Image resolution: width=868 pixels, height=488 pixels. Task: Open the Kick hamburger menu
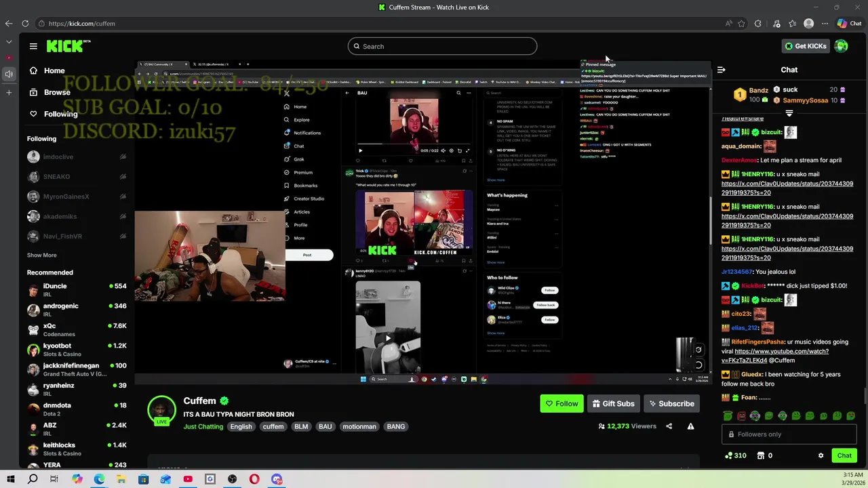coord(33,46)
